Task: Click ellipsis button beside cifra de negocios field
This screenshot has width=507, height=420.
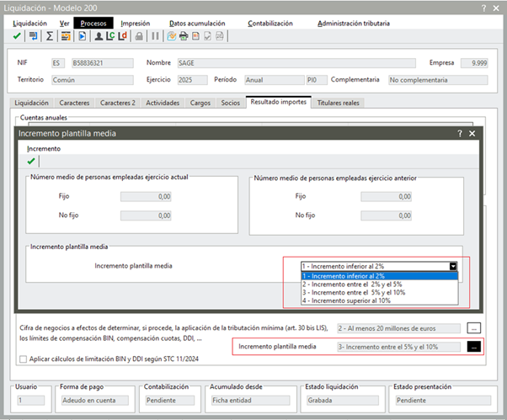Action: [474, 328]
